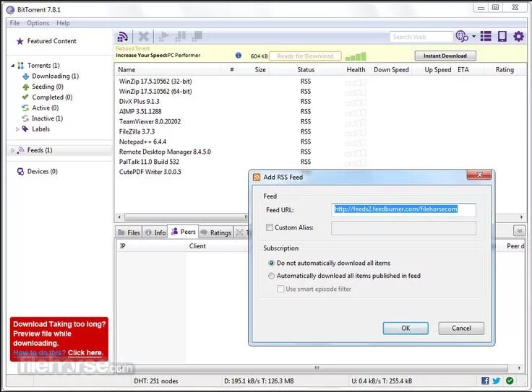Close the Add RSS Feed dialog
The image size is (532, 392).
(x=479, y=175)
